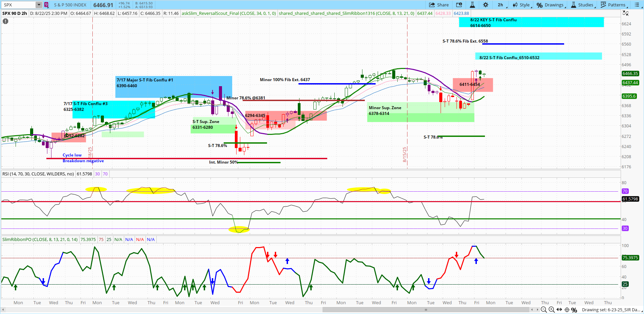Open the 2h timeframe dropdown
The width and height of the screenshot is (644, 314).
(x=501, y=5)
